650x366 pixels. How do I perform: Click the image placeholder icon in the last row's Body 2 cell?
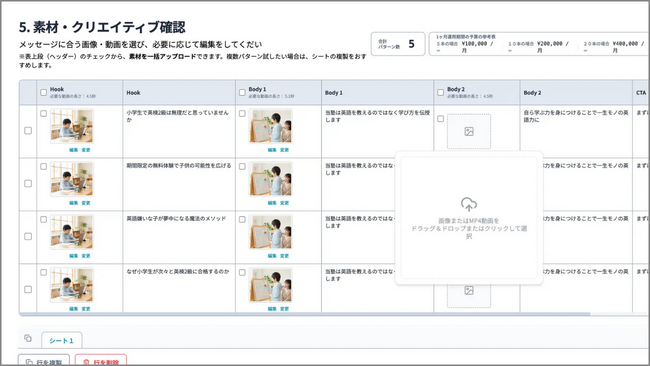click(x=469, y=291)
